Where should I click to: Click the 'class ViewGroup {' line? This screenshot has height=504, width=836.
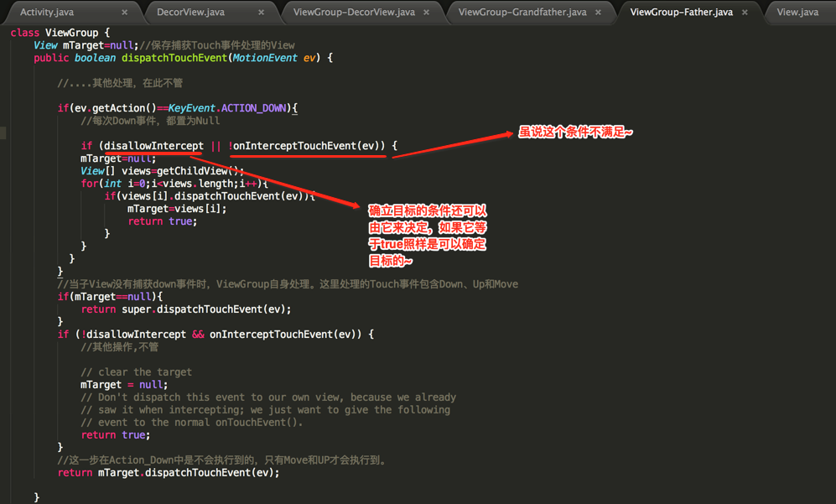coord(60,33)
